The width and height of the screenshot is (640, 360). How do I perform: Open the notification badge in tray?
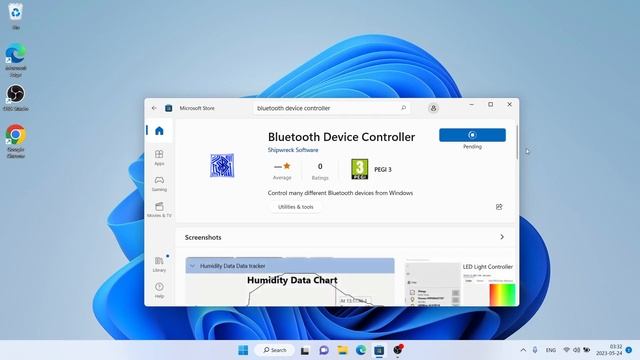click(x=629, y=350)
